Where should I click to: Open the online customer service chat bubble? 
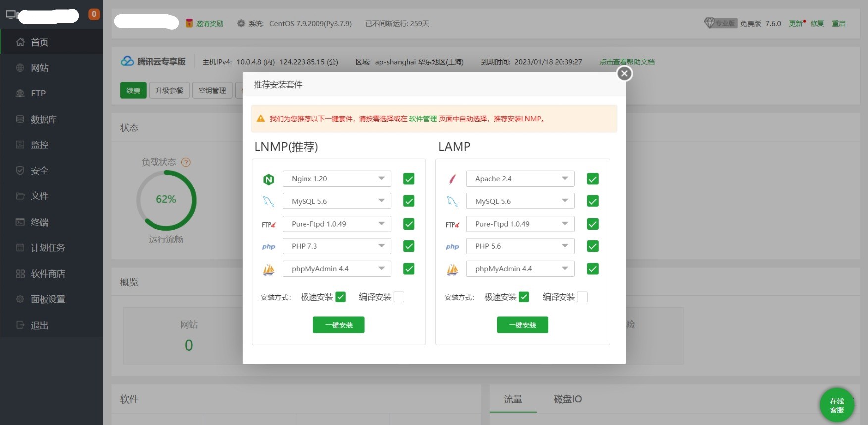tap(837, 405)
